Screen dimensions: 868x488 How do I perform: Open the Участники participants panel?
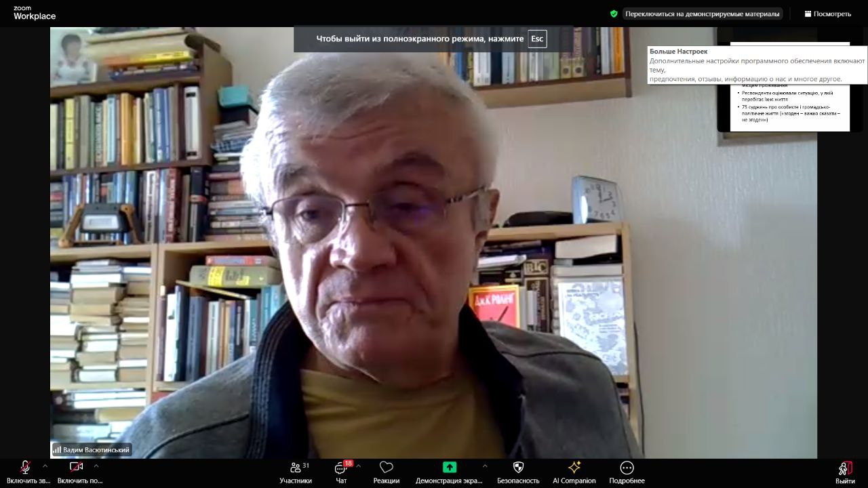tap(296, 471)
